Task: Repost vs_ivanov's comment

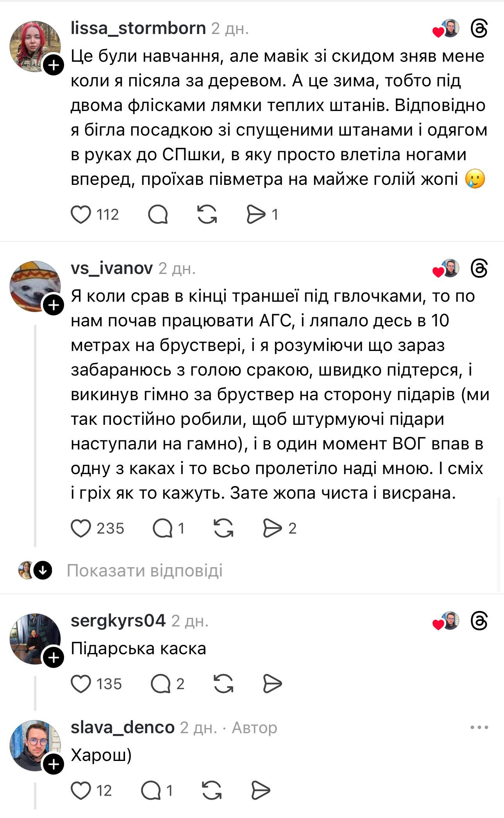Action: (x=223, y=528)
